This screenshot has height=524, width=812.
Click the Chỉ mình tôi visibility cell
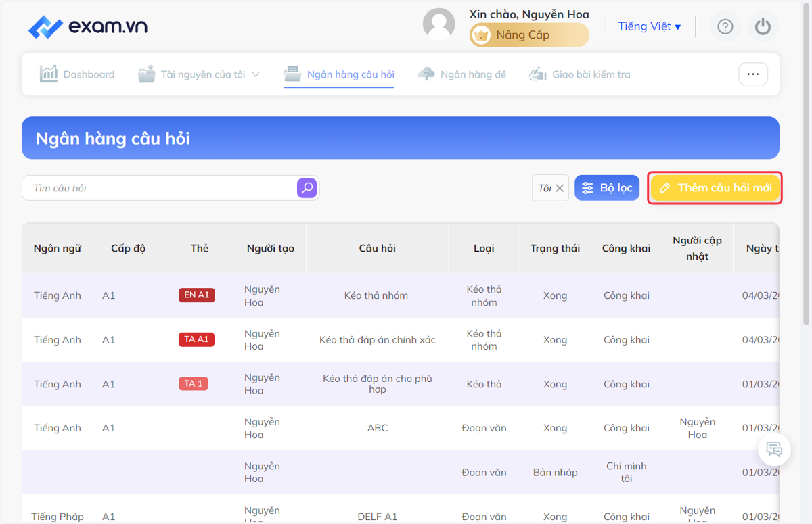pos(627,472)
